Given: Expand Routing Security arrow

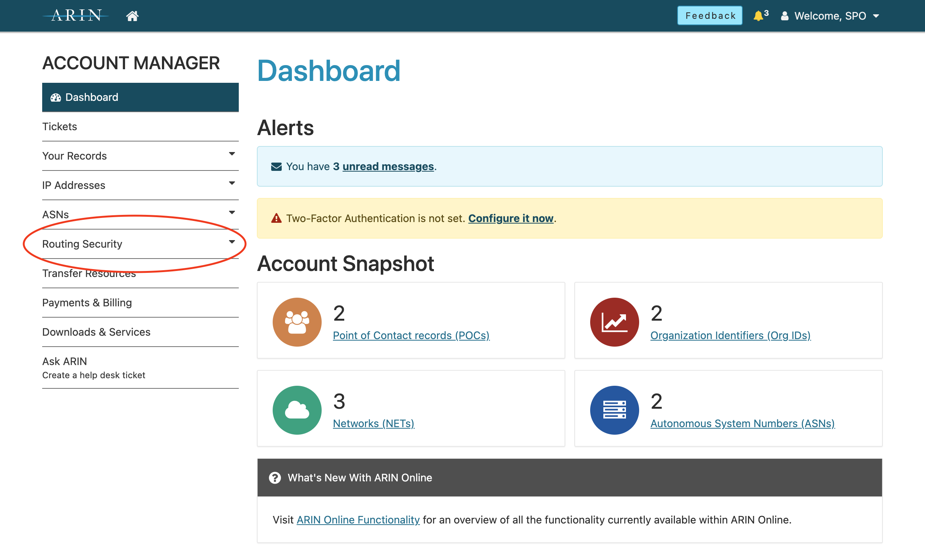Looking at the screenshot, I should click(232, 242).
